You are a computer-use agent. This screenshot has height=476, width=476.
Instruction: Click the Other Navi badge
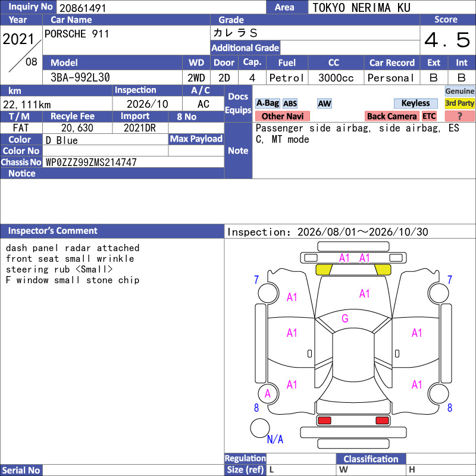pos(282,116)
